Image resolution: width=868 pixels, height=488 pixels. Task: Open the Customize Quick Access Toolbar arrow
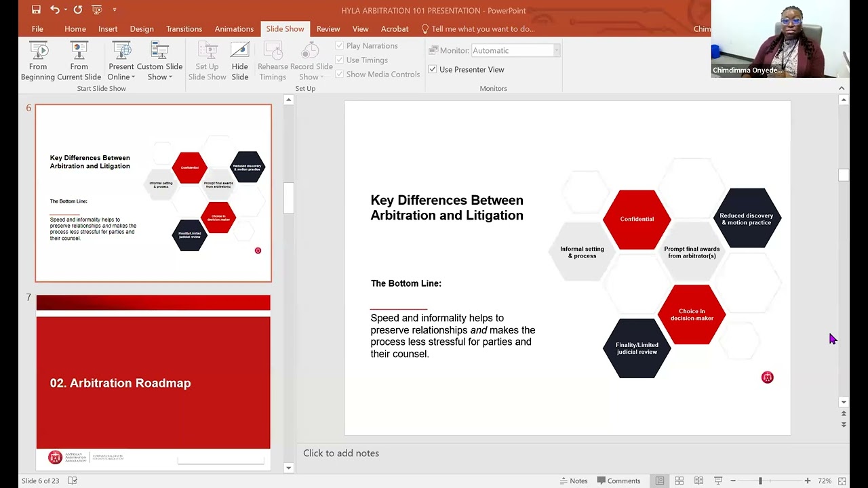tap(115, 10)
